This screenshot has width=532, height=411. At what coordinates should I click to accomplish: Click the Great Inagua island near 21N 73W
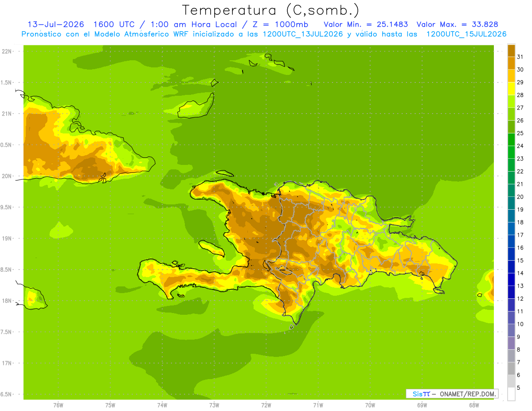point(196,106)
